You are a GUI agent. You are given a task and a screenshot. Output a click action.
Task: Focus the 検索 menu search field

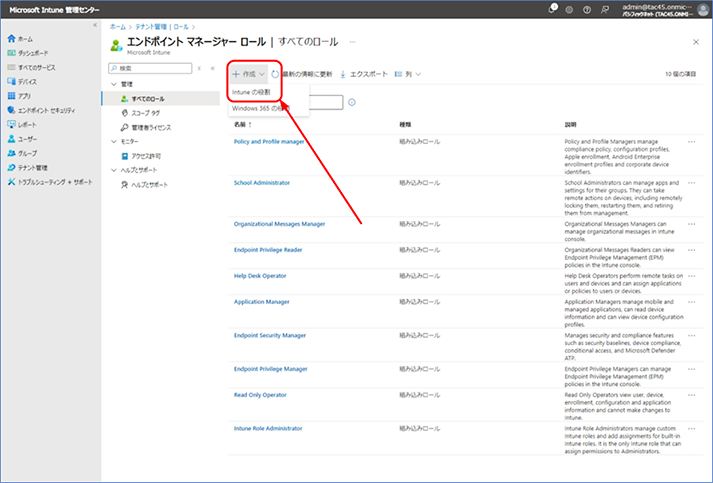click(150, 68)
